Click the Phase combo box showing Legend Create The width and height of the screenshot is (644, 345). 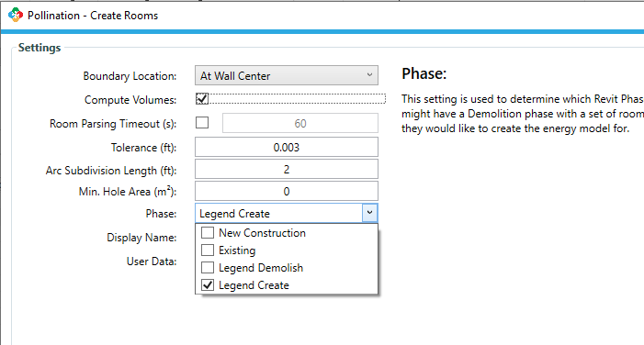(287, 213)
